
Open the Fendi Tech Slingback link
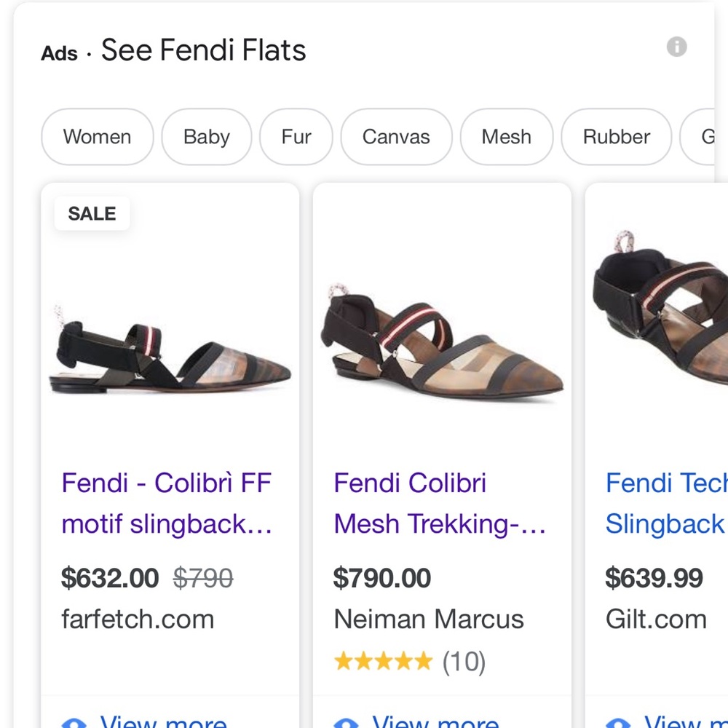[665, 503]
